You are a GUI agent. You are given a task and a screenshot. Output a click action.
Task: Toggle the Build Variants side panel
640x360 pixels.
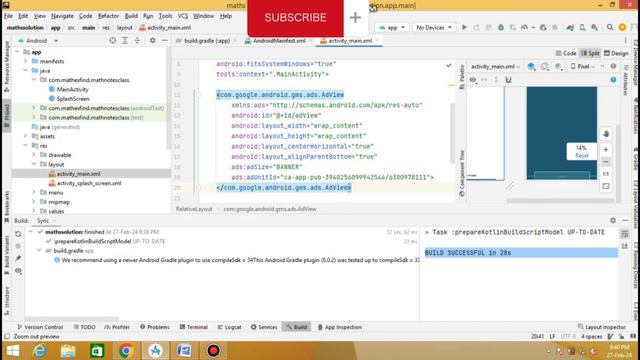tap(7, 254)
